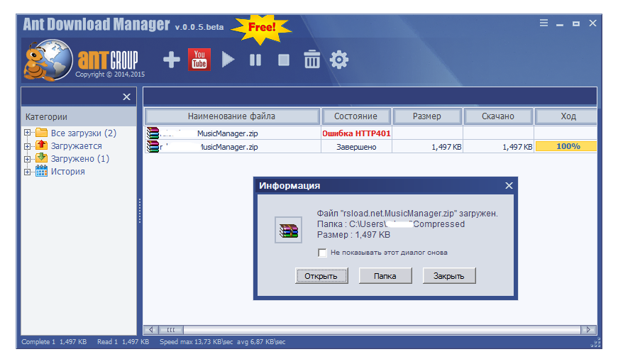The height and width of the screenshot is (364, 618).
Task: Click the Завершено status cell
Action: coord(356,147)
